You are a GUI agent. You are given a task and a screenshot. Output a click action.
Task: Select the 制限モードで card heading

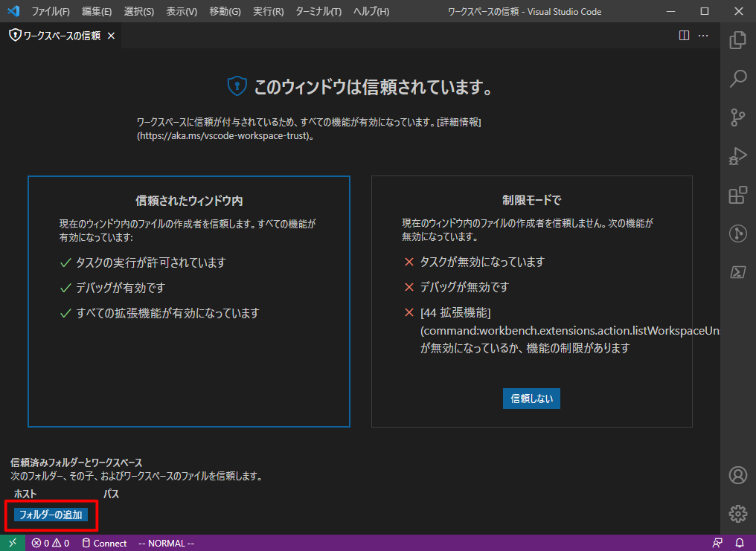[531, 200]
